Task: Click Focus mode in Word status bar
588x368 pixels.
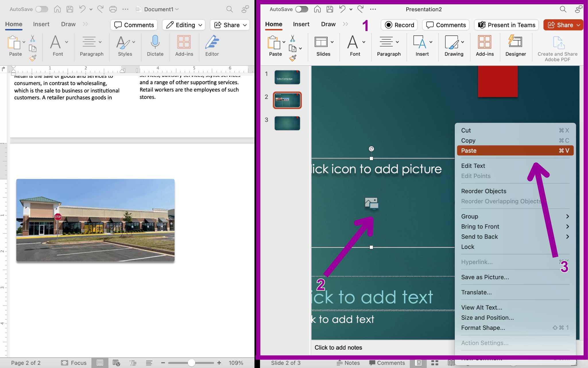Action: (74, 363)
